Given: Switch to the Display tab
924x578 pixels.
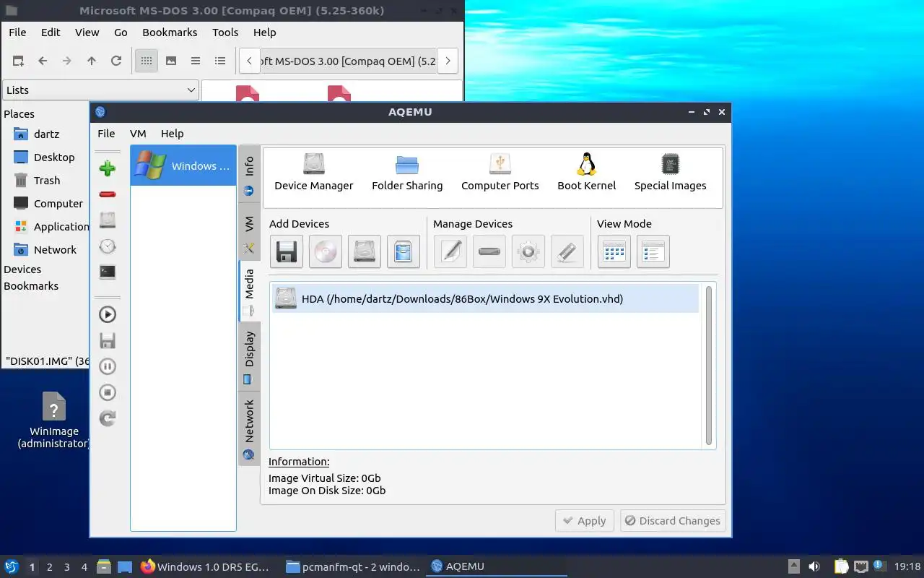Looking at the screenshot, I should click(249, 357).
